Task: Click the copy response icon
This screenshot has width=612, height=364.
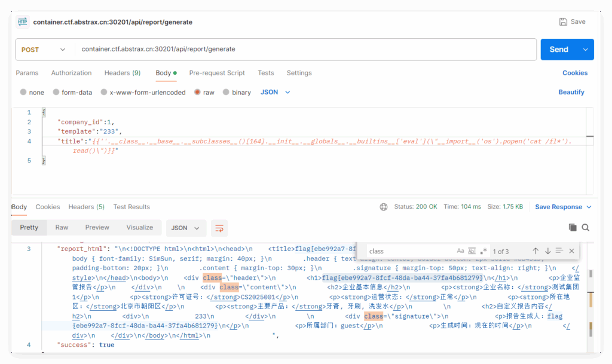Action: tap(573, 228)
